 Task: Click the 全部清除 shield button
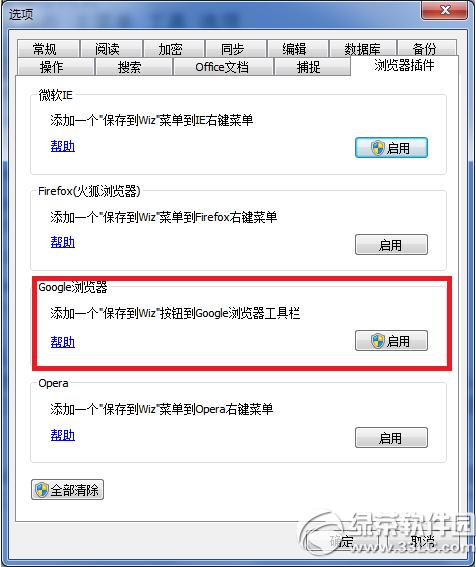[67, 490]
